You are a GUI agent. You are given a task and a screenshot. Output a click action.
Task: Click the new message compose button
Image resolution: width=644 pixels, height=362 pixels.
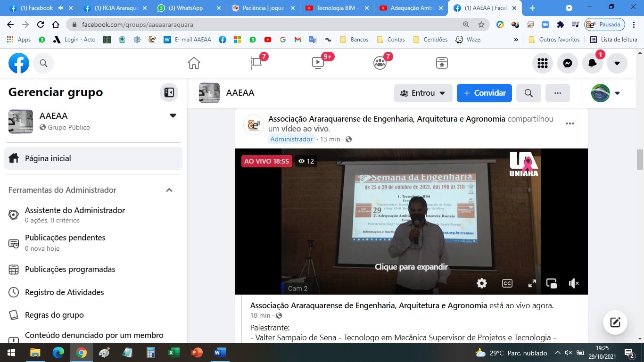point(615,322)
